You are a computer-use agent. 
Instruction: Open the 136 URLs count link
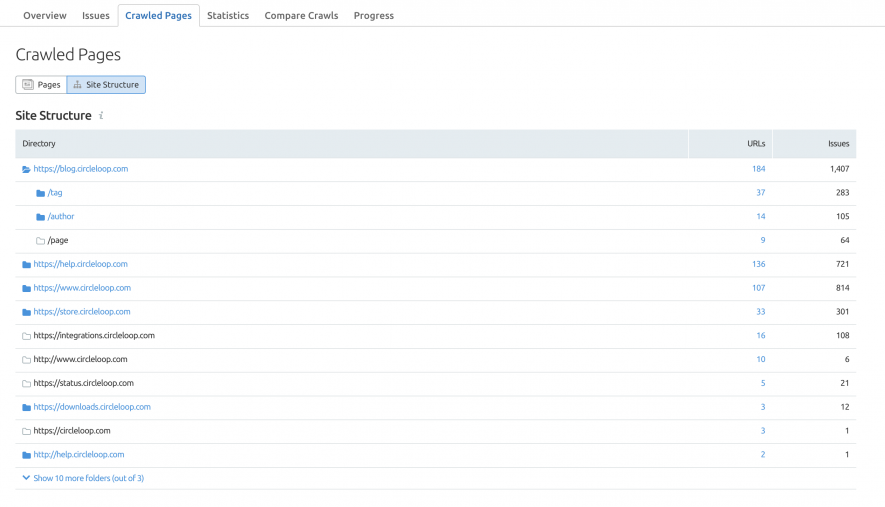pos(759,264)
